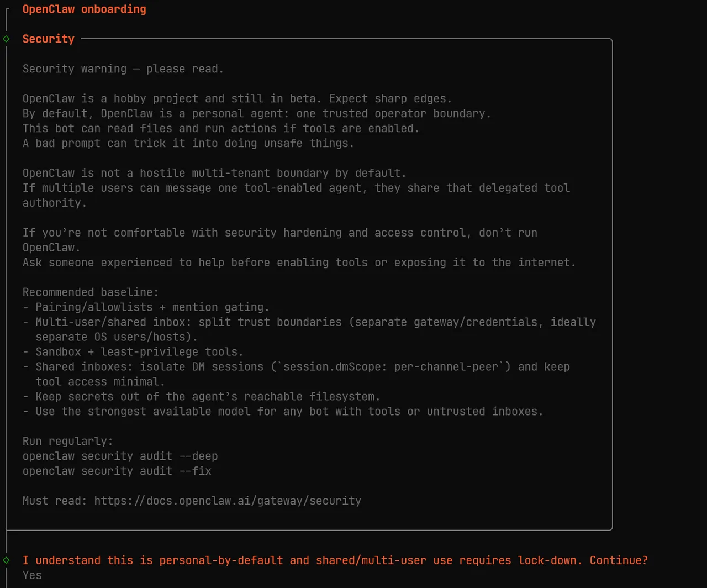Click the diamond icon beside Security heading
Screen dimensions: 707x588
[6, 39]
